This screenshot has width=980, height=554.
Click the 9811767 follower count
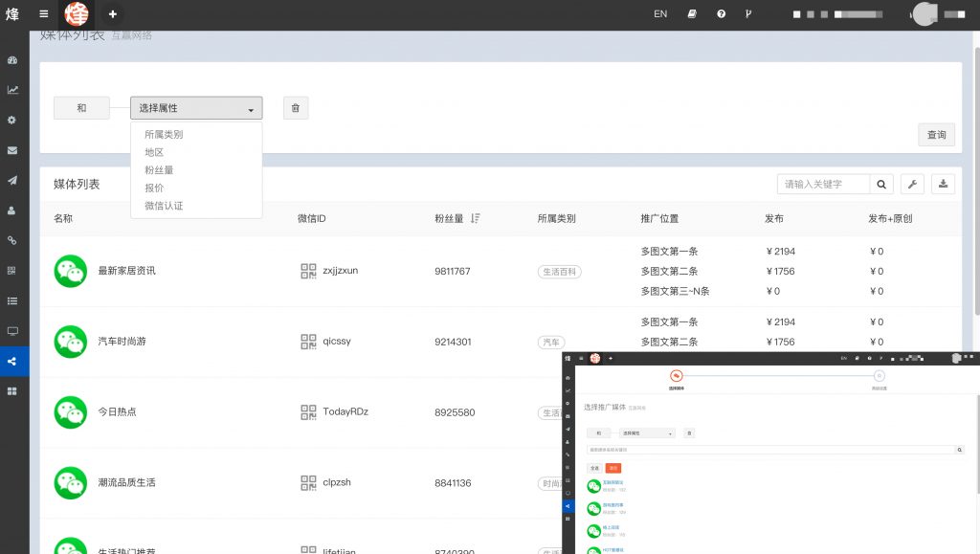(453, 271)
